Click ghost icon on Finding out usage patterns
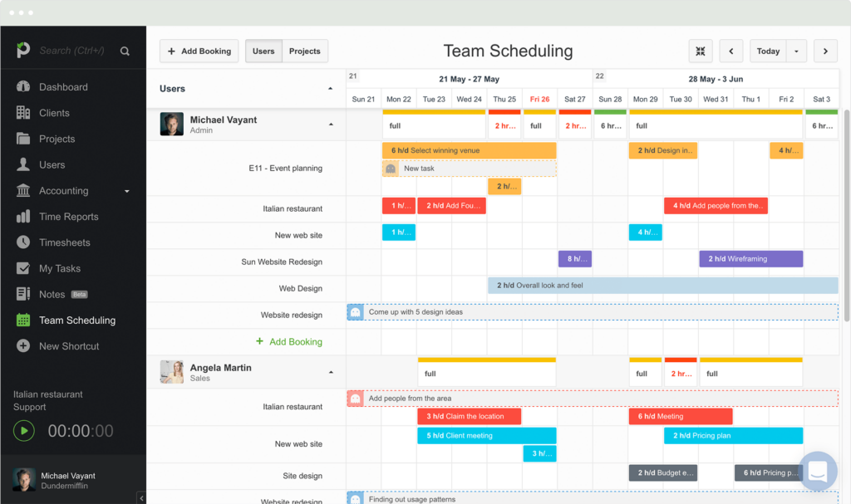851x504 pixels. 356,498
